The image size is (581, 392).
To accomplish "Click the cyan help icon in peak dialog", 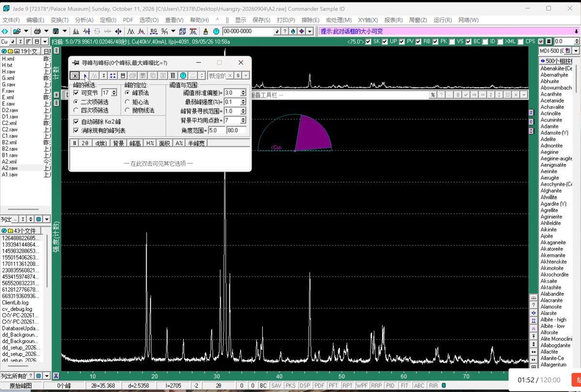I will click(183, 75).
